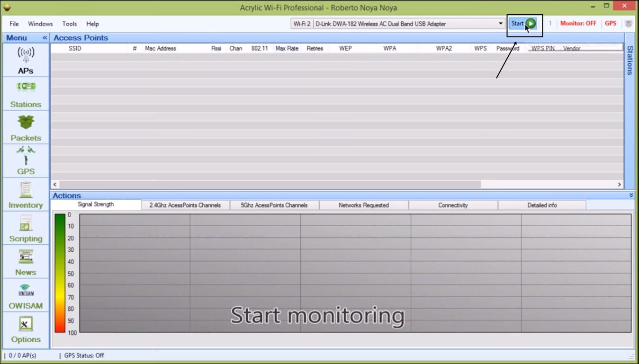
Task: Sort by Password column header
Action: (x=508, y=48)
